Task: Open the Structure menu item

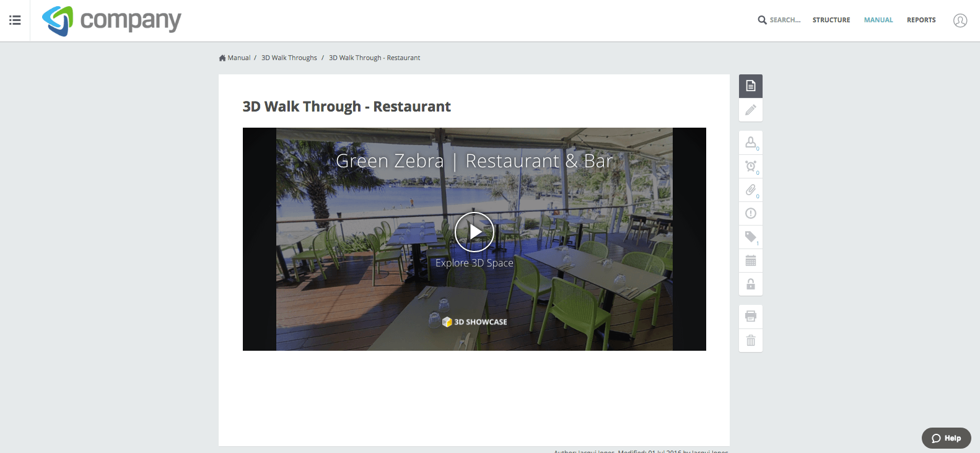Action: click(831, 20)
